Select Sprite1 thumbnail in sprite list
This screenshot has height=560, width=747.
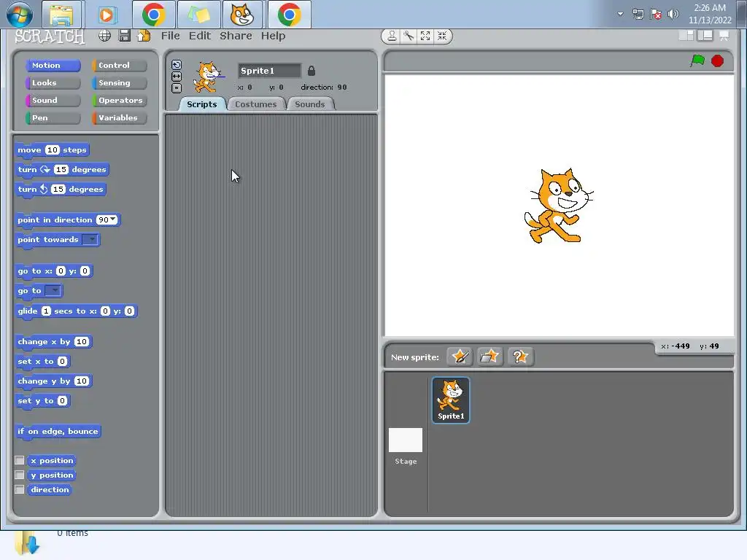[451, 400]
